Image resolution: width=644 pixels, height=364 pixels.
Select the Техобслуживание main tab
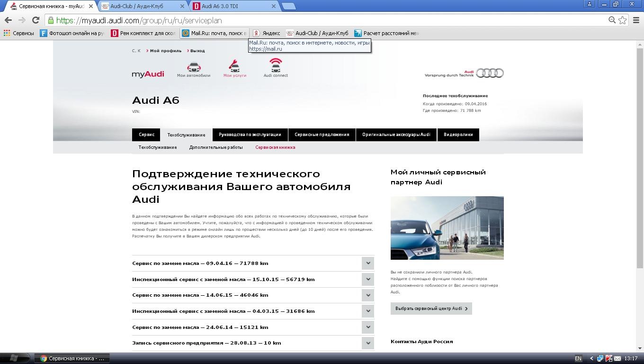click(x=186, y=135)
